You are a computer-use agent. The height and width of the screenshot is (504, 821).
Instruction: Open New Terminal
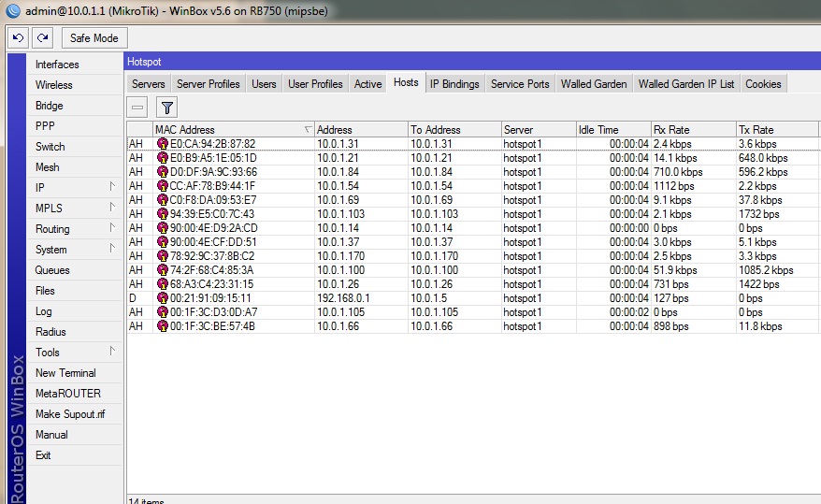75,373
